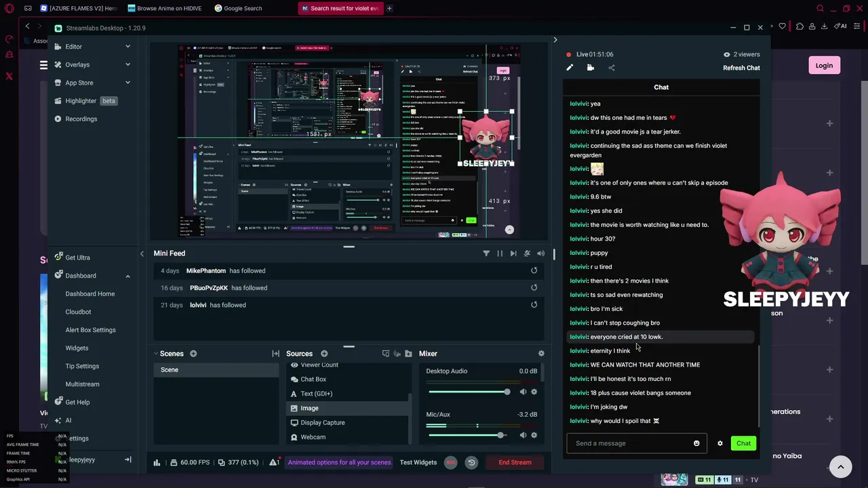Open the chat emoji picker

696,443
